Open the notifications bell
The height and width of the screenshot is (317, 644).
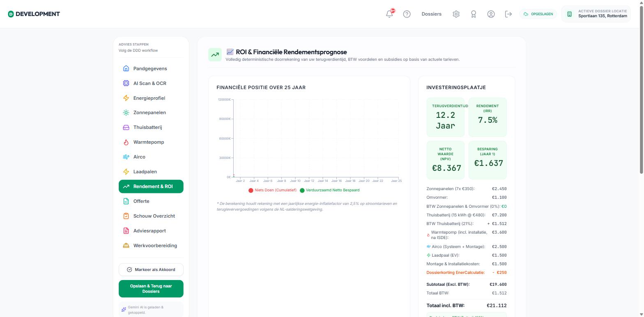coord(389,14)
